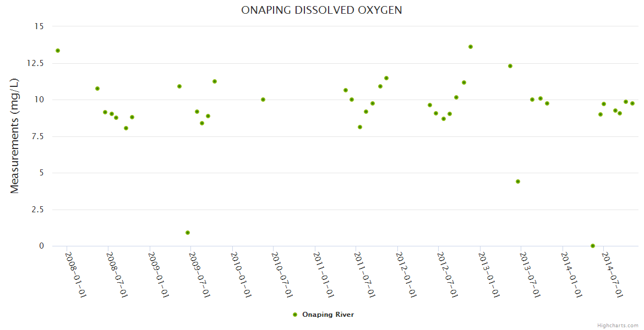Click the Measurements (mg/L) y-axis title
The width and height of the screenshot is (644, 330).
[x=15, y=136]
